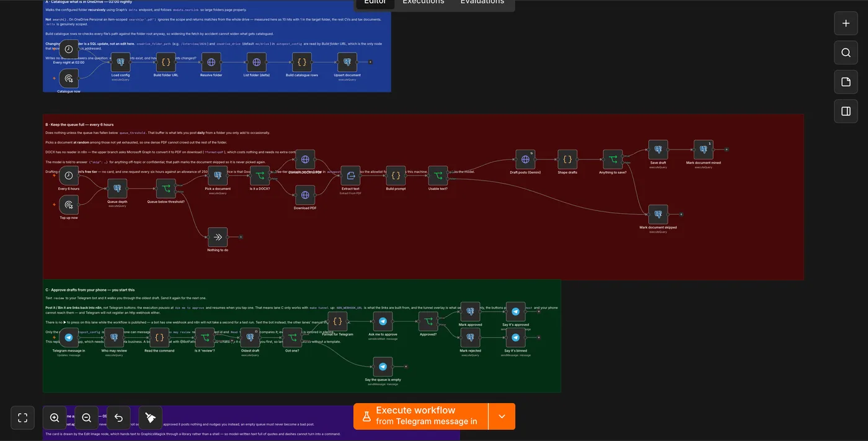The height and width of the screenshot is (441, 868).
Task: Toggle the side panel button
Action: point(846,111)
